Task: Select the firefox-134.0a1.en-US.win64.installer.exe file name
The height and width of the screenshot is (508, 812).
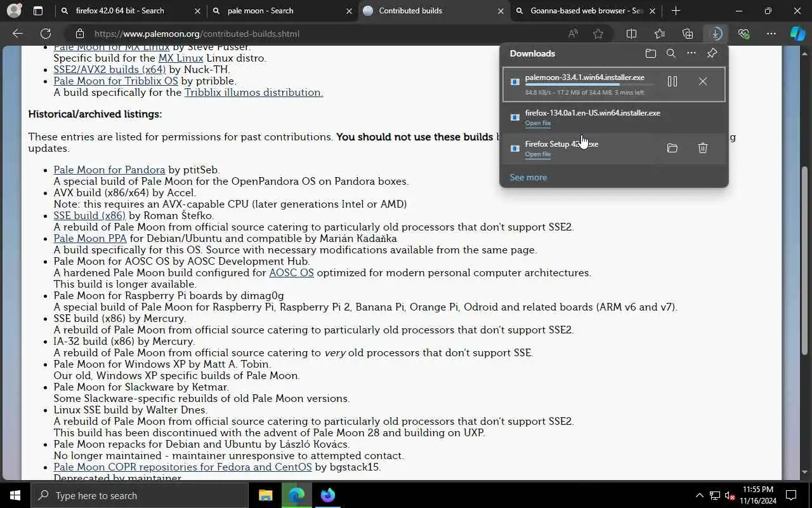Action: coord(593,112)
